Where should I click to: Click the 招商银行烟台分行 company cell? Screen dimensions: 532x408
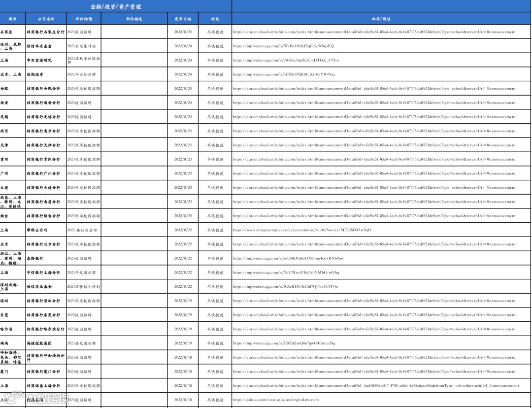(46, 216)
